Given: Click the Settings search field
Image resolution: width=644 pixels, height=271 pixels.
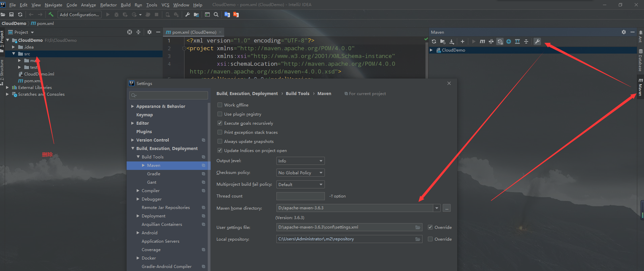Looking at the screenshot, I should [x=168, y=95].
